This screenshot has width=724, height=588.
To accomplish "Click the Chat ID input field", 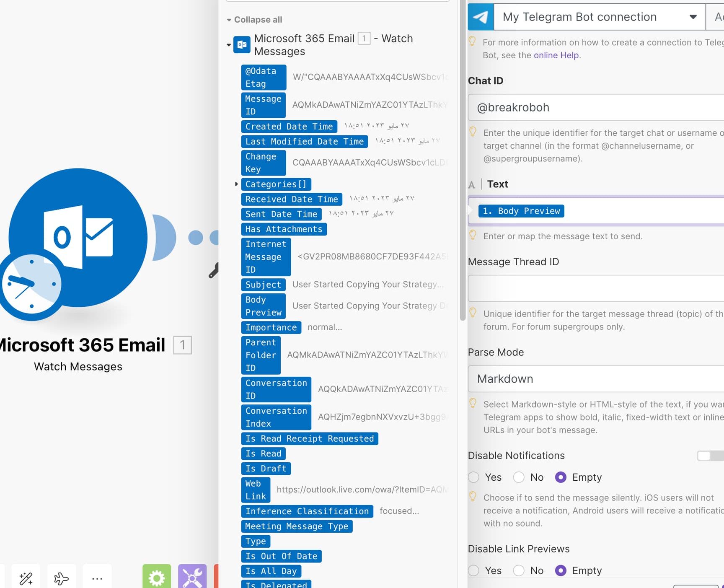I will pyautogui.click(x=596, y=107).
